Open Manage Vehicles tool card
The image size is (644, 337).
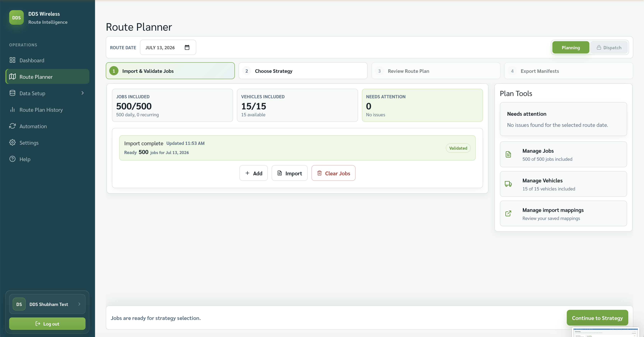click(x=563, y=184)
